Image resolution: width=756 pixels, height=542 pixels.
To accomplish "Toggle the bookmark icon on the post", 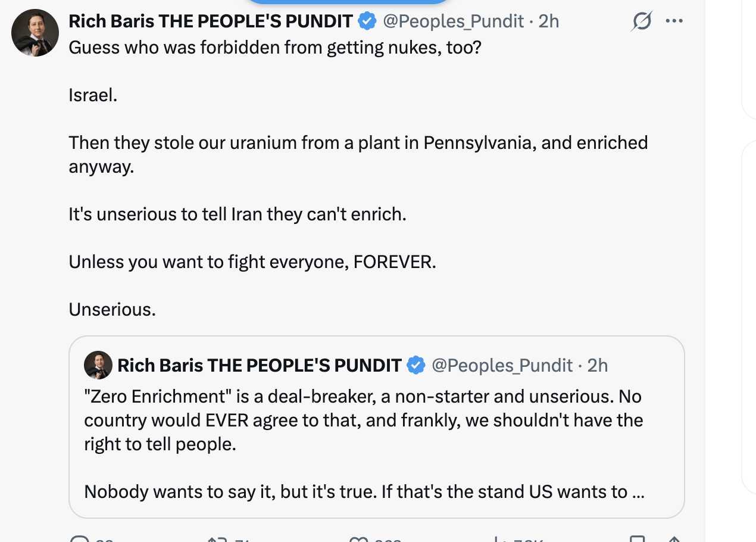I will point(637,540).
